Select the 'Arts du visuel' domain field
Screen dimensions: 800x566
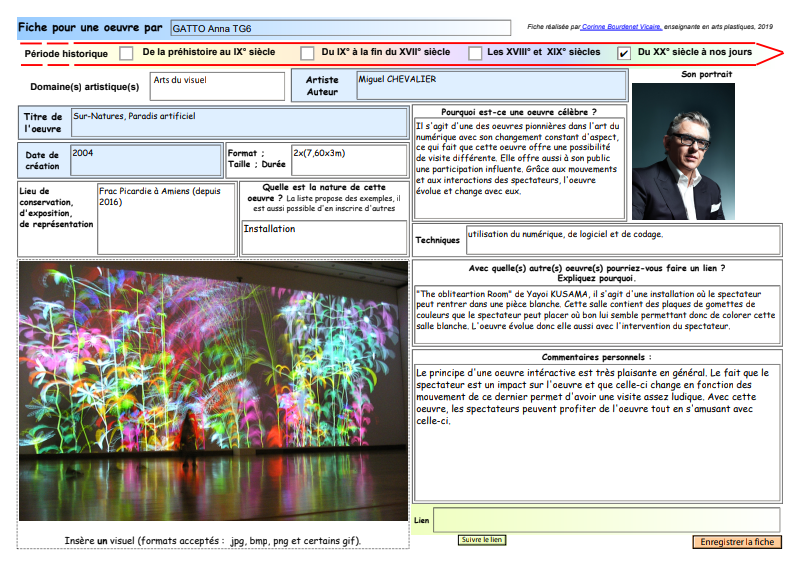click(217, 86)
